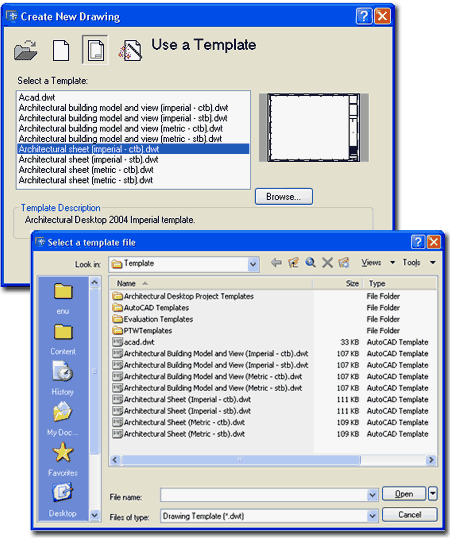Click the Open button
The height and width of the screenshot is (538, 450).
tap(404, 494)
